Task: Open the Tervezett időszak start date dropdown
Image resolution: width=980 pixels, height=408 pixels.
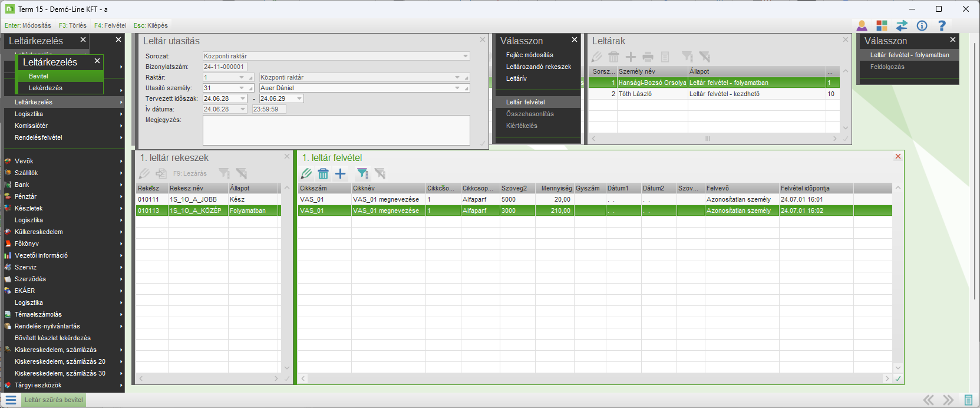Action: pyautogui.click(x=242, y=99)
